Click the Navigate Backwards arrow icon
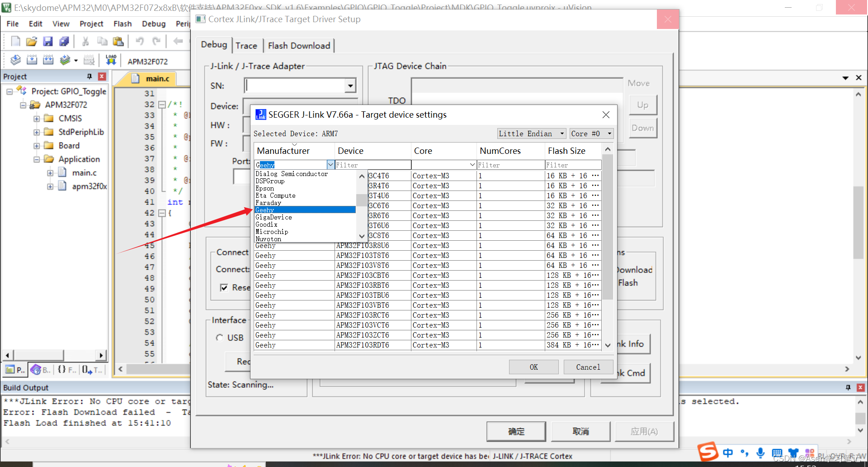Screen dimensions: 868x467 click(178, 42)
